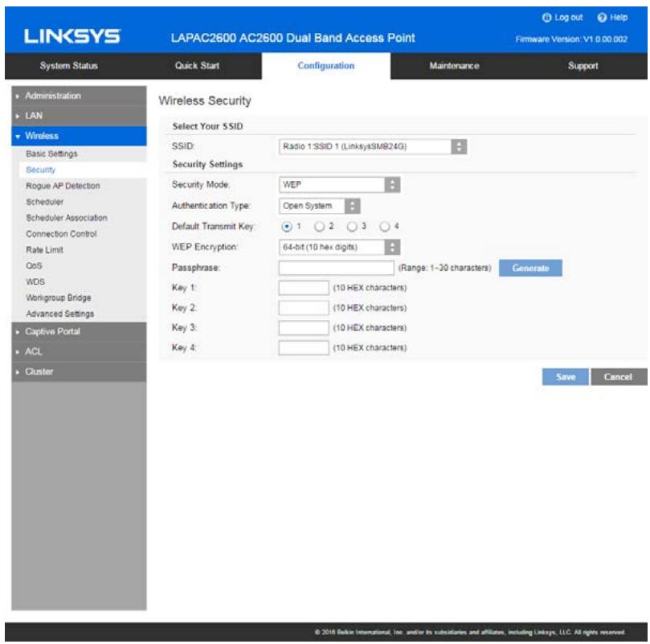The height and width of the screenshot is (644, 650).
Task: Click the Passphrase input field
Action: tap(336, 268)
